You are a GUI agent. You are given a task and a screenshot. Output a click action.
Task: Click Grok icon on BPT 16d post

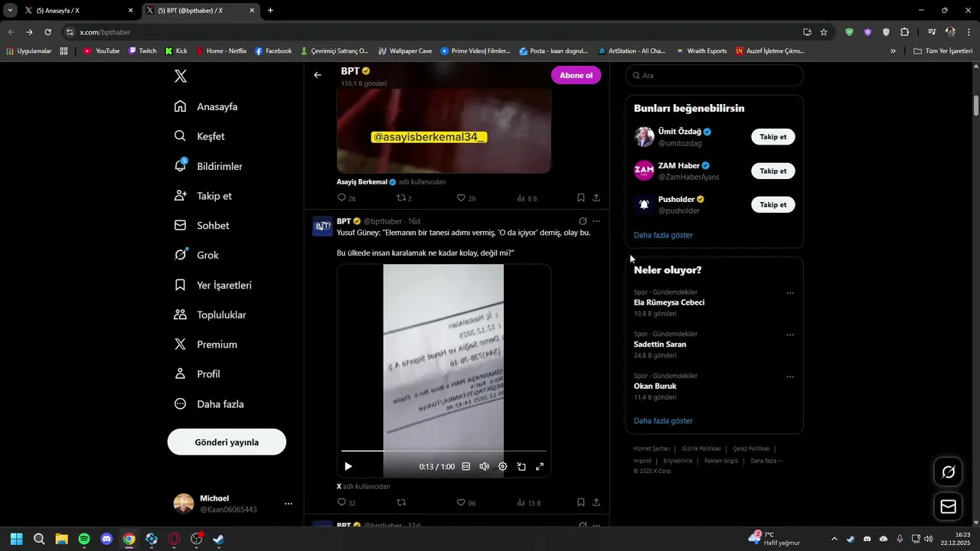tap(583, 221)
